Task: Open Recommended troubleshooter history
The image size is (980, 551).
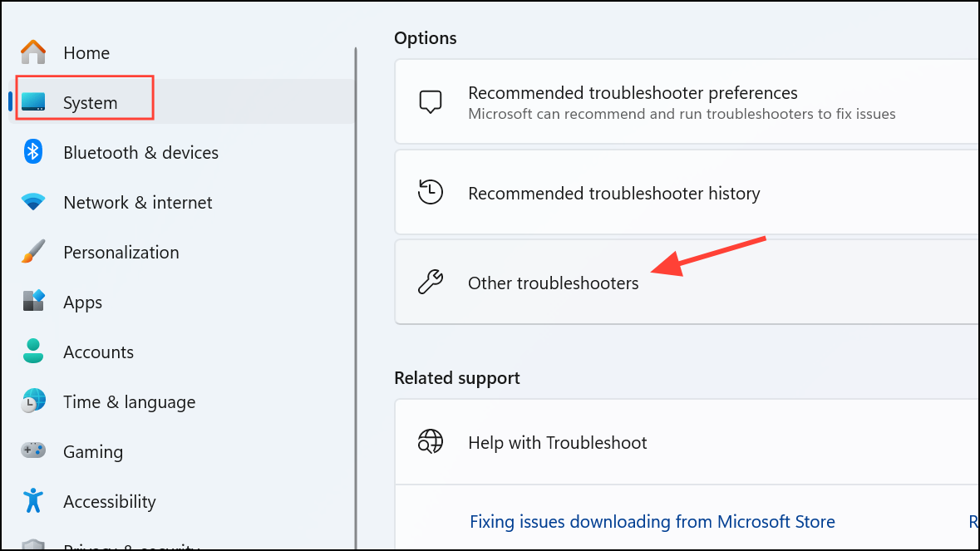Action: tap(687, 193)
